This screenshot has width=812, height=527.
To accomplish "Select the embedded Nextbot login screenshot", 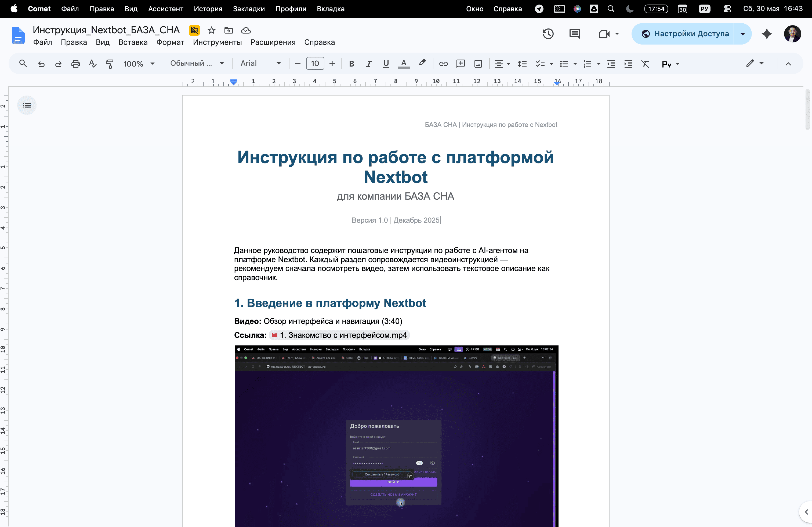I will pyautogui.click(x=396, y=436).
